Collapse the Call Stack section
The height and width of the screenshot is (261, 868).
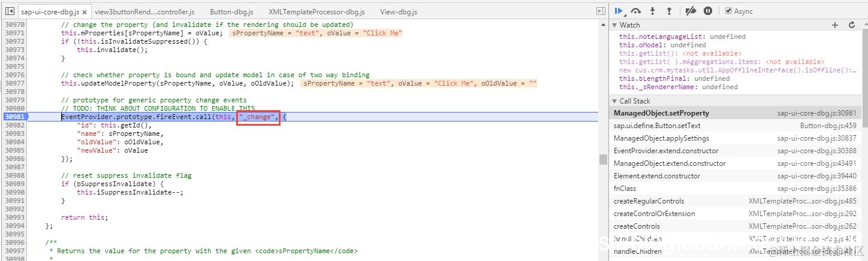point(615,101)
